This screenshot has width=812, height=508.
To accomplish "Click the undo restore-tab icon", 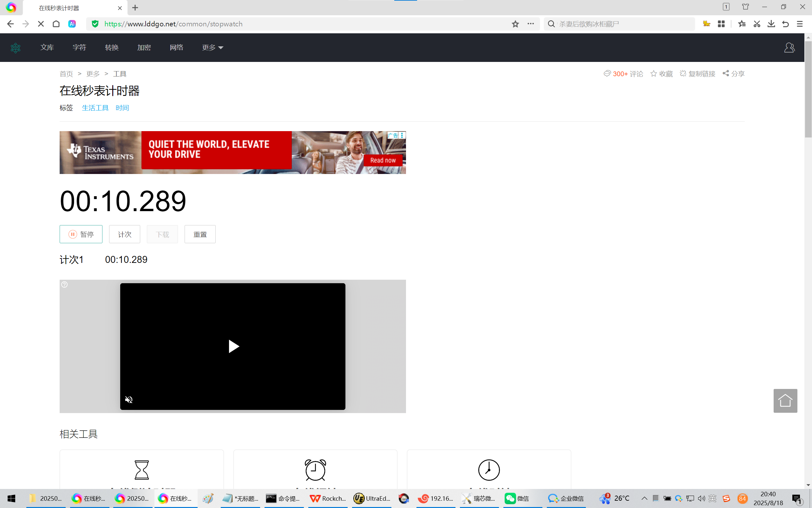I will click(x=785, y=24).
